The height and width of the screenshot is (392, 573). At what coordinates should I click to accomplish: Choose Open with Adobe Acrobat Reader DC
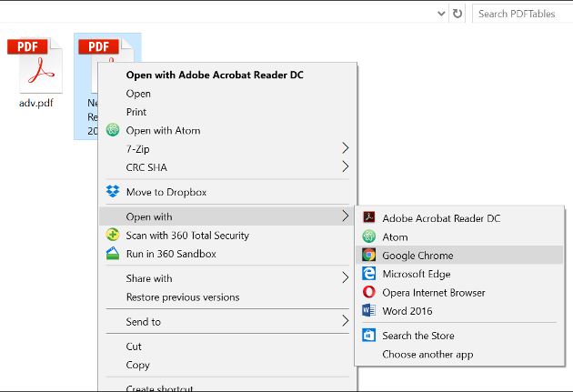pos(227,75)
